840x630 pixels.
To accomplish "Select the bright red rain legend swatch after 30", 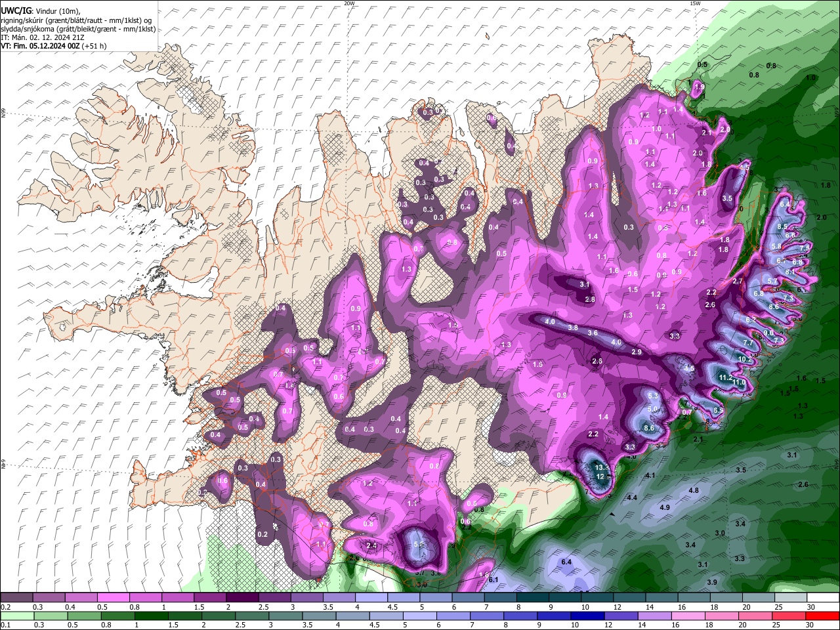I will pyautogui.click(x=822, y=616).
